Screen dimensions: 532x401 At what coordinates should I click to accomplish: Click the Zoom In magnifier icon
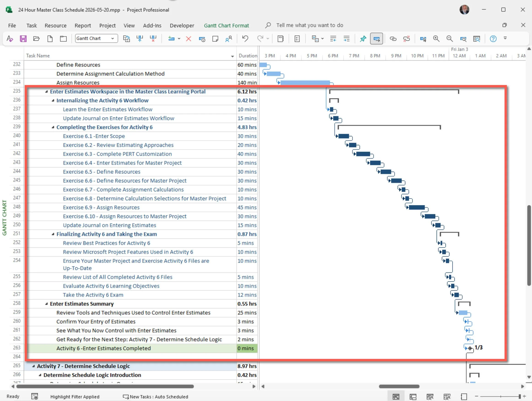click(436, 39)
